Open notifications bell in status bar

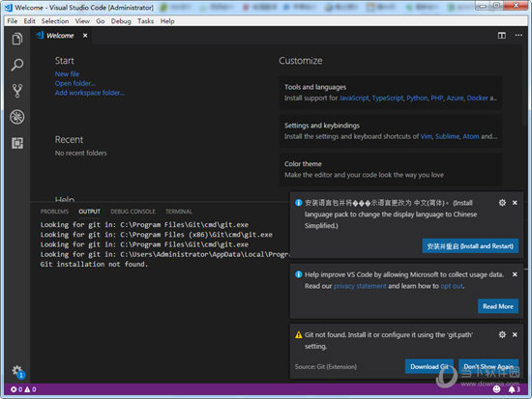coord(514,389)
